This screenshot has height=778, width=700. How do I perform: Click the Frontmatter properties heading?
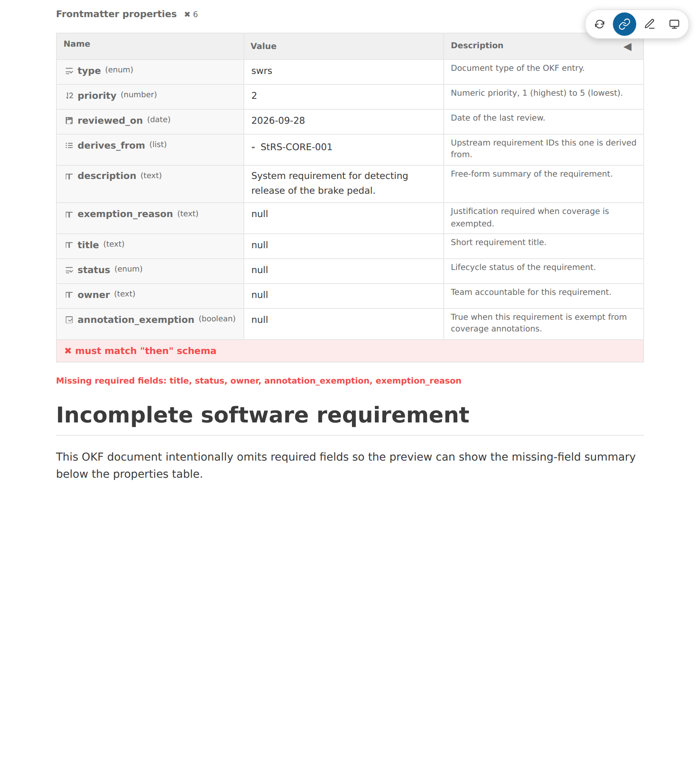click(x=116, y=14)
